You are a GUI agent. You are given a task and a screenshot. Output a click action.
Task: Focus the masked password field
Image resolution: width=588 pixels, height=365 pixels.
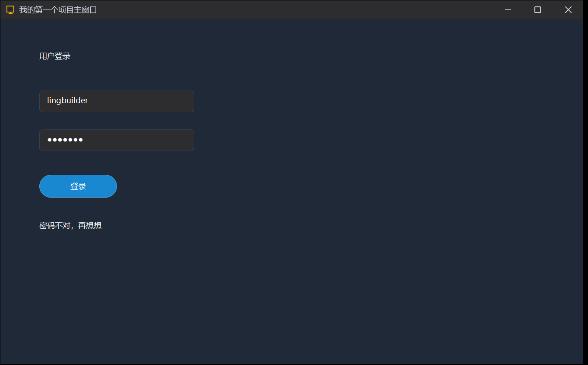click(117, 140)
